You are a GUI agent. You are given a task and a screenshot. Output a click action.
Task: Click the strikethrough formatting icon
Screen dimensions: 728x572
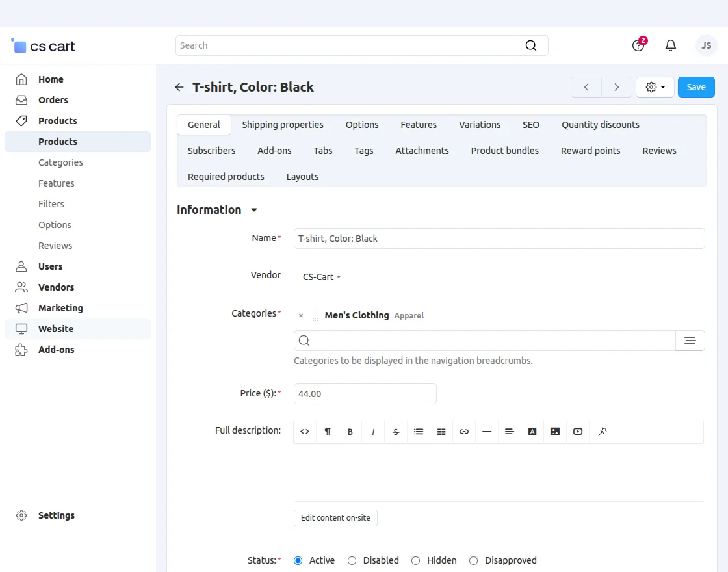click(396, 432)
